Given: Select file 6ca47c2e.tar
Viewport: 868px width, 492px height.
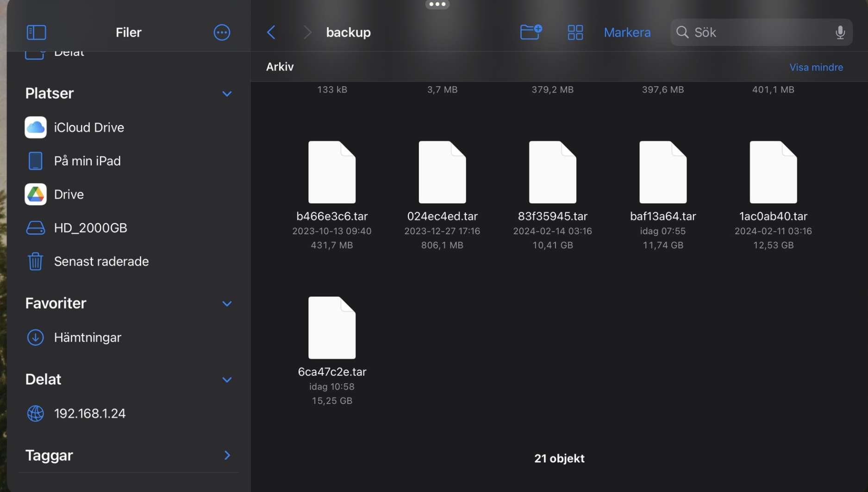Looking at the screenshot, I should click(x=332, y=328).
